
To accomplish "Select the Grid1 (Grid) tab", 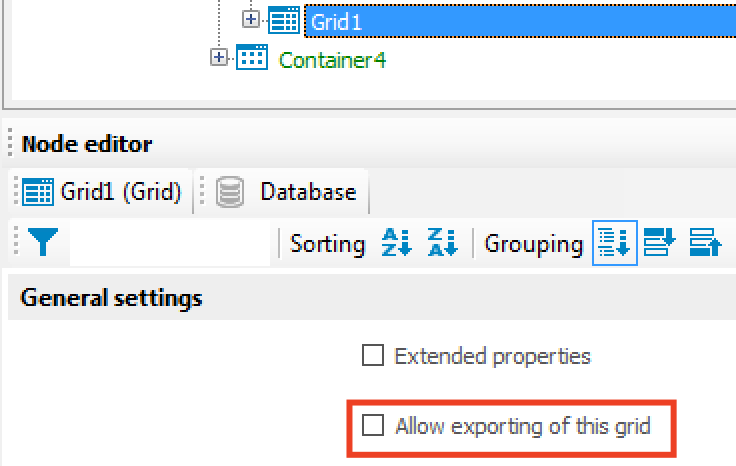I will 100,192.
